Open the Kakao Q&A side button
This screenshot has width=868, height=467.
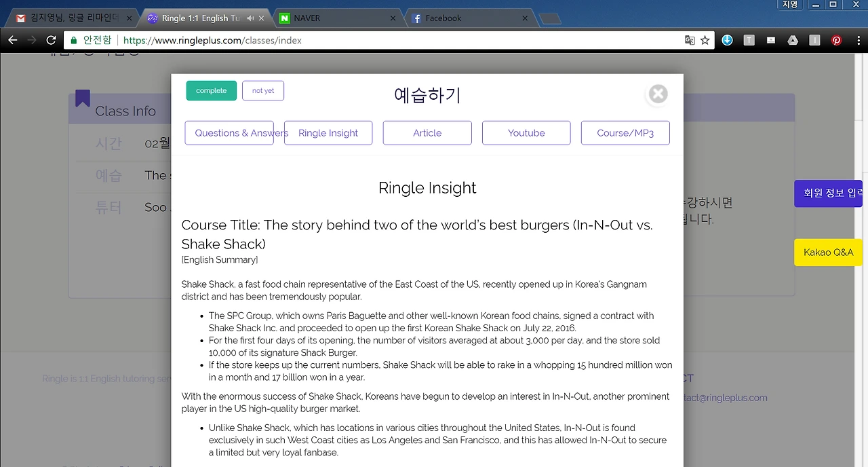828,253
